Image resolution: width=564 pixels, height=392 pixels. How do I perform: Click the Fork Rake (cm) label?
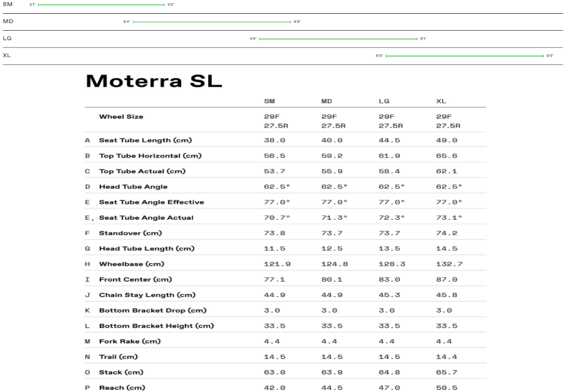click(x=130, y=341)
